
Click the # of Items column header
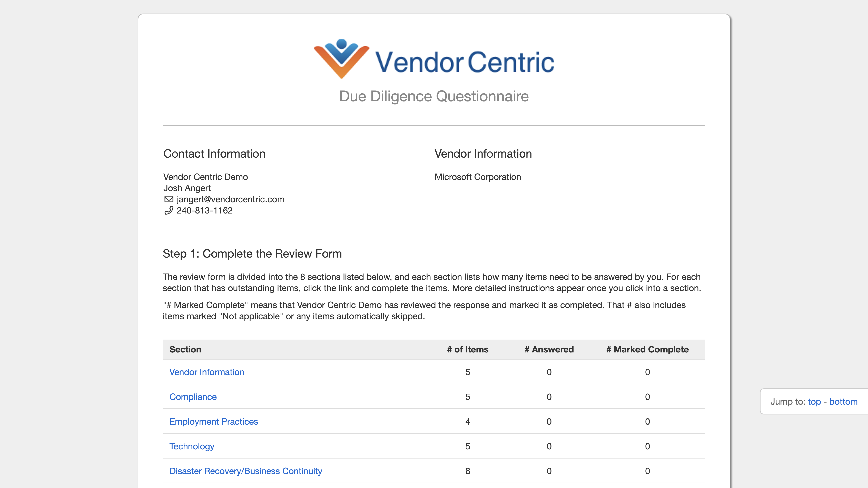[468, 349]
